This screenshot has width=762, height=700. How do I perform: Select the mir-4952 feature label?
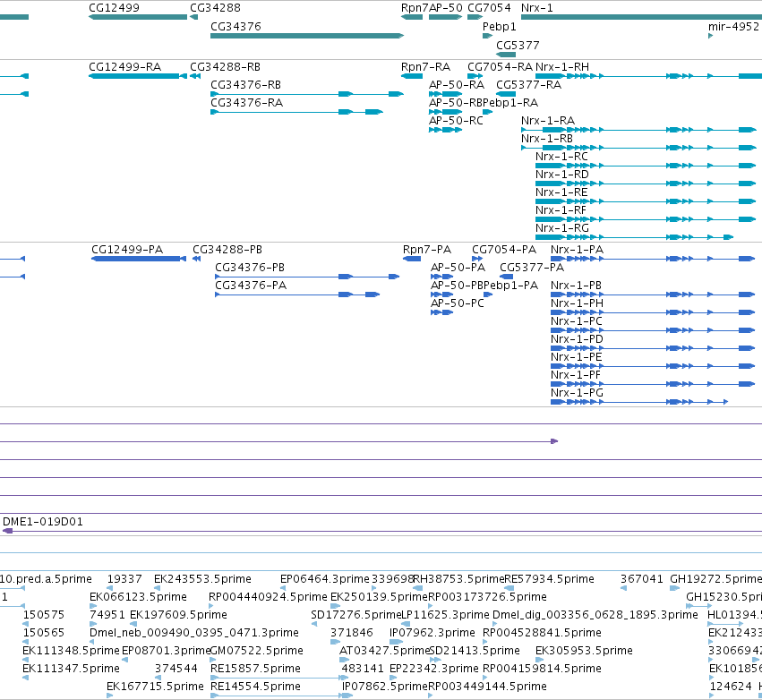point(733,26)
